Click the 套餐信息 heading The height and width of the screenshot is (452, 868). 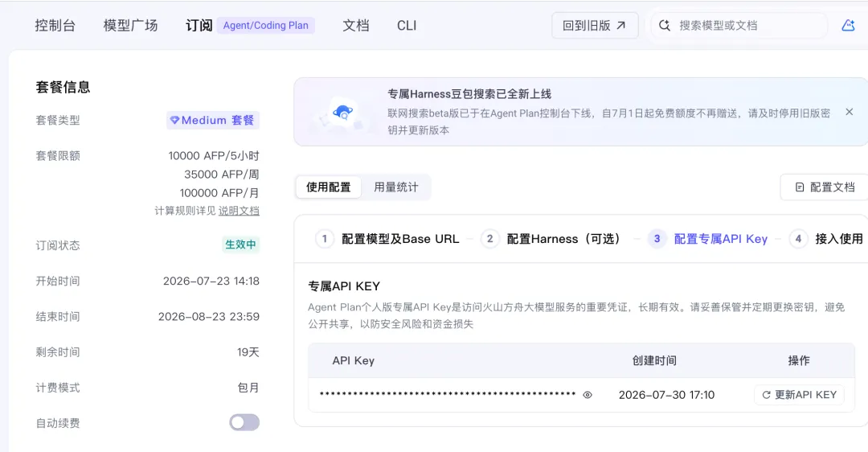[63, 87]
